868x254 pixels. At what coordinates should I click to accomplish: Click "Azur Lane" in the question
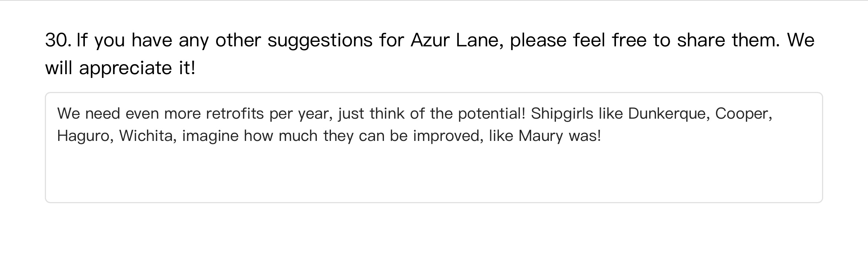tap(456, 40)
